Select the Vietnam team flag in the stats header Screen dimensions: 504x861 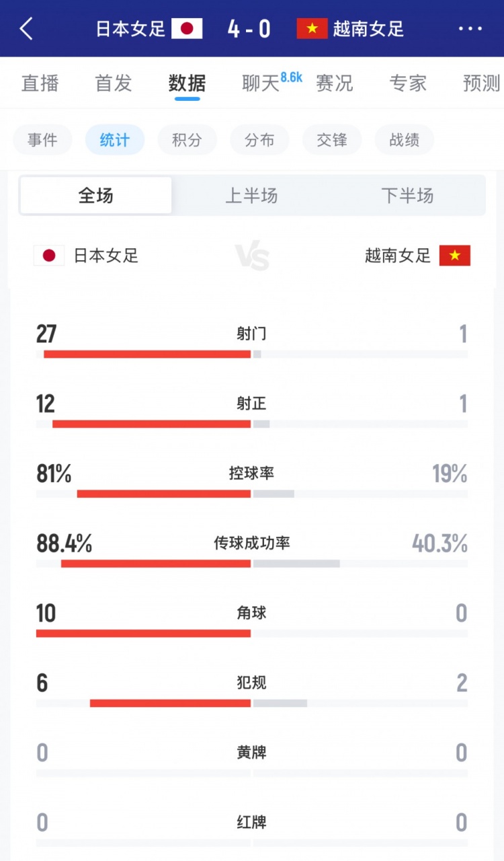(455, 256)
